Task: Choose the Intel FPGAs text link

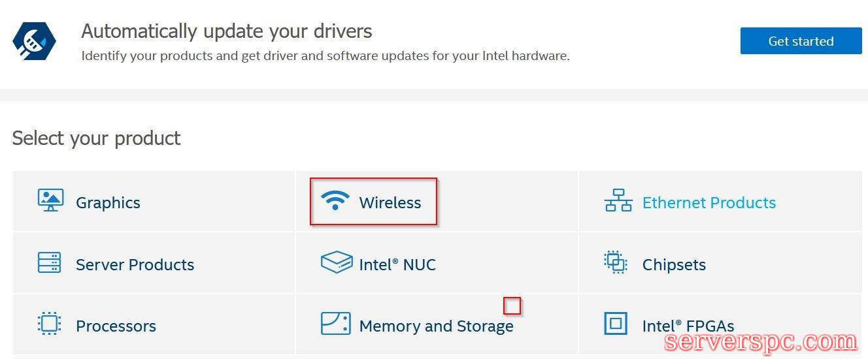Action: [688, 326]
